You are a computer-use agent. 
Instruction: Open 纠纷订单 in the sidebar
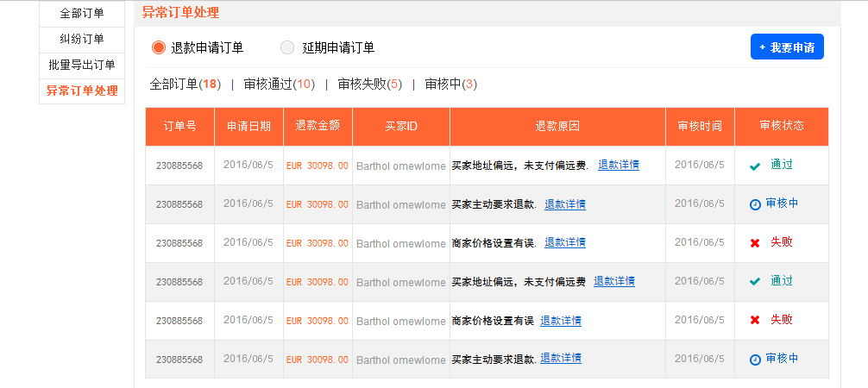(x=82, y=40)
